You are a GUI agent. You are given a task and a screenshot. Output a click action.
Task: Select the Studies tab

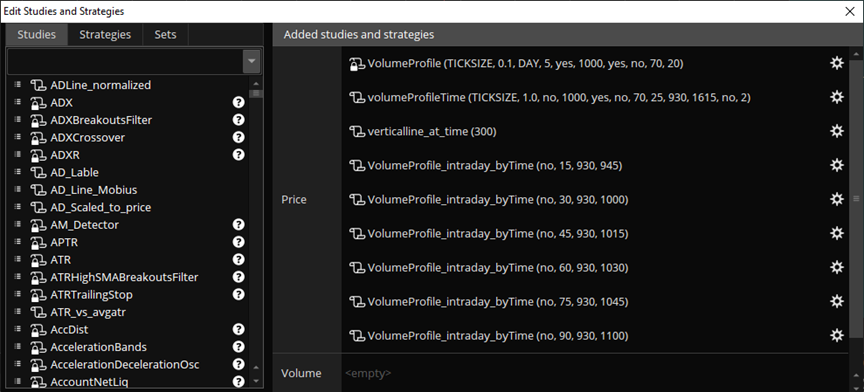[x=36, y=34]
